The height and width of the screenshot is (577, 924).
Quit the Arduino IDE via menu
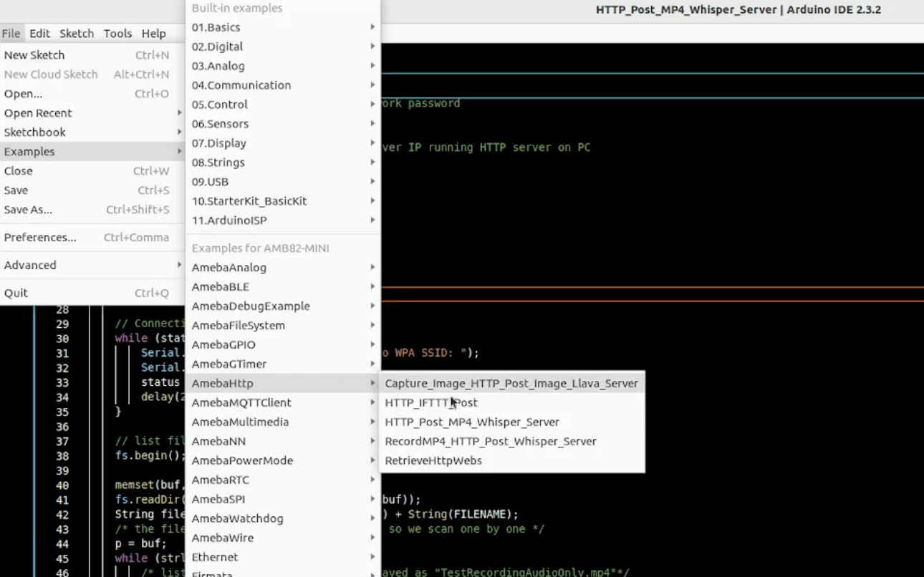click(x=16, y=293)
